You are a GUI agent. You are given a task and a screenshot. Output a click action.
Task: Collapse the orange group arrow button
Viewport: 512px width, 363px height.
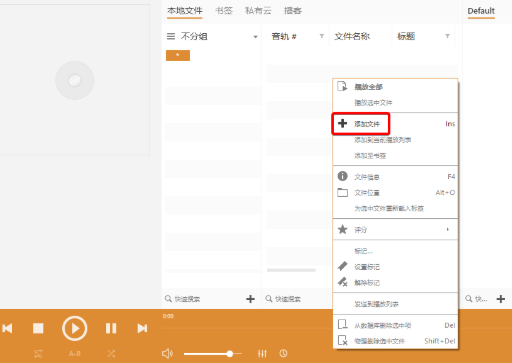178,55
